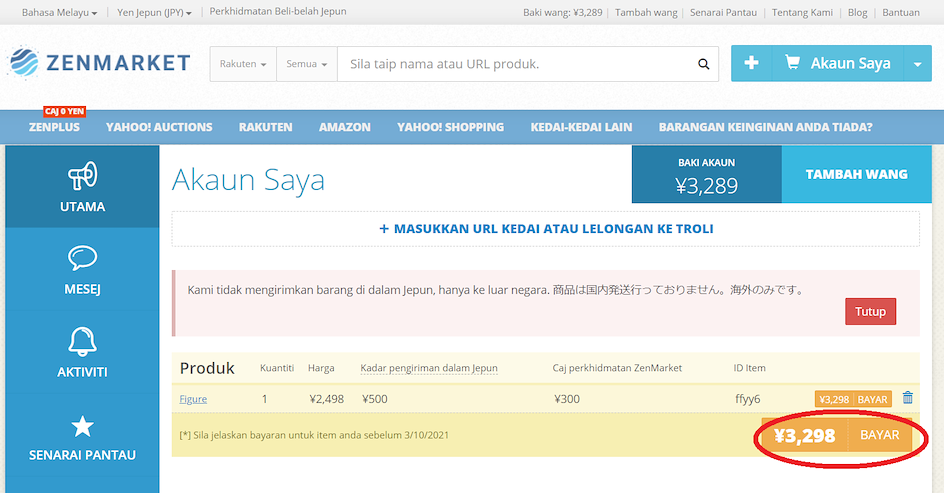The height and width of the screenshot is (493, 944).
Task: Click the ¥2,498 price value
Action: coord(326,398)
